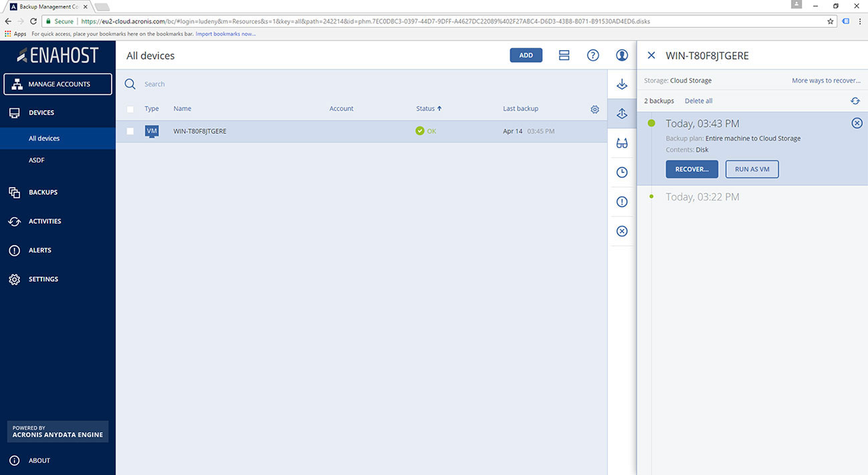Sort by the Account column header

(x=341, y=108)
